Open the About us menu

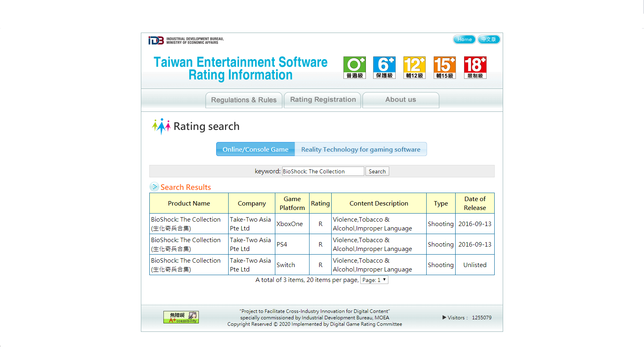tap(401, 100)
